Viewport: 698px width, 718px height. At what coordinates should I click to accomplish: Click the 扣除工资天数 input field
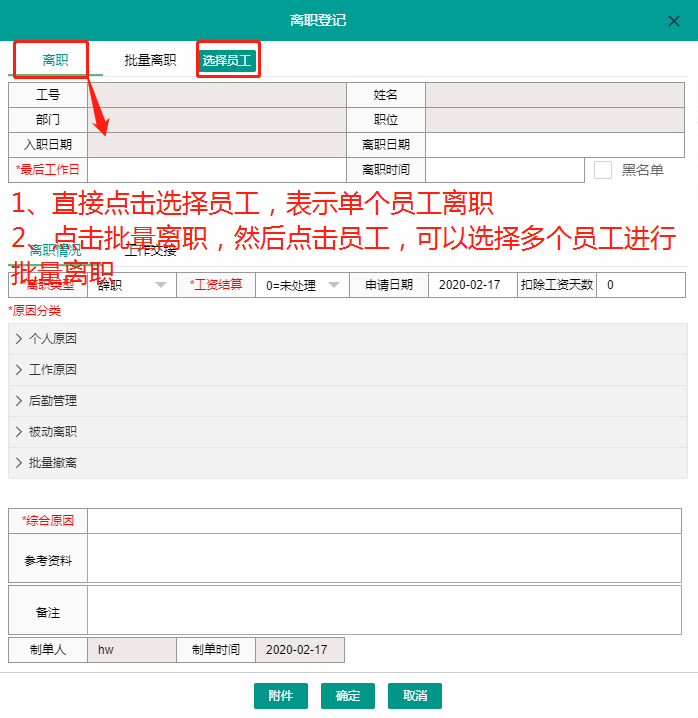coord(640,285)
